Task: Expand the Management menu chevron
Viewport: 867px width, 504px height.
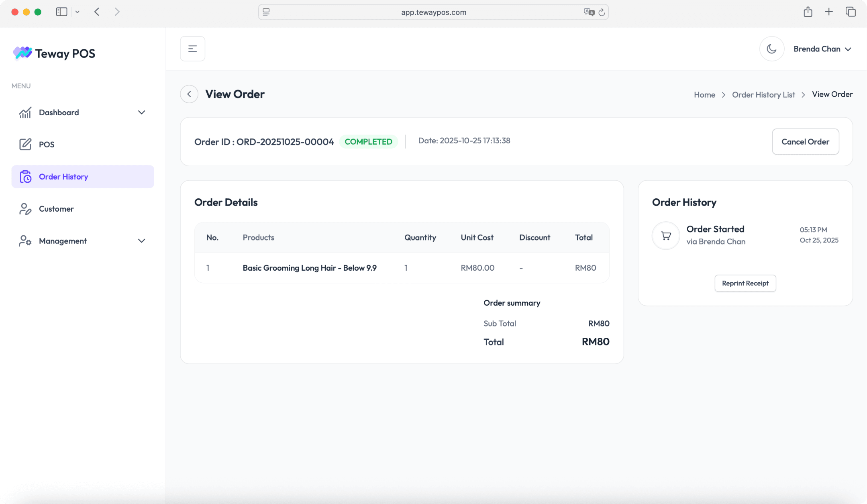Action: [141, 241]
